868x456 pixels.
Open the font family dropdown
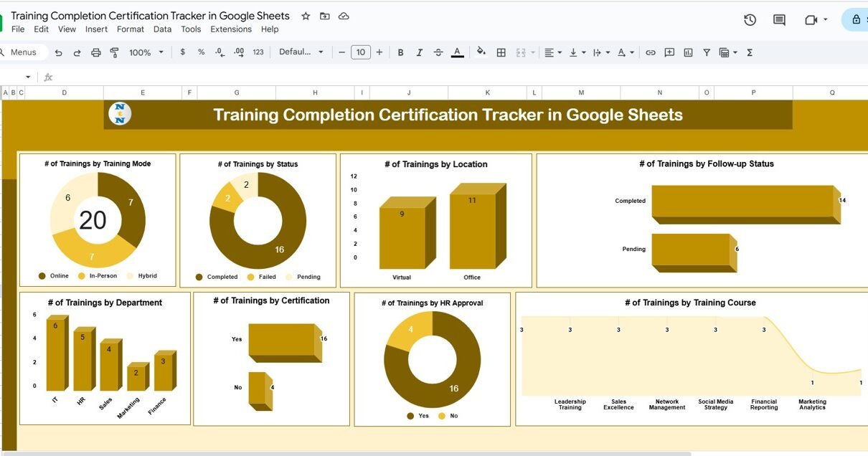(x=301, y=52)
